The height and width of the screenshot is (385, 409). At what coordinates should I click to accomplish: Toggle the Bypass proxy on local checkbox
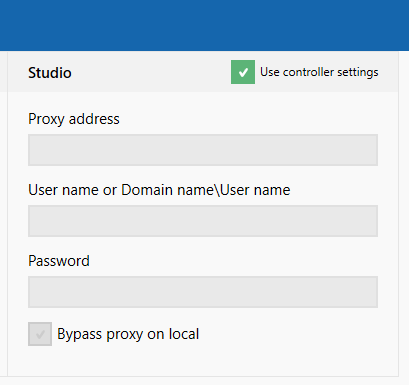click(40, 334)
